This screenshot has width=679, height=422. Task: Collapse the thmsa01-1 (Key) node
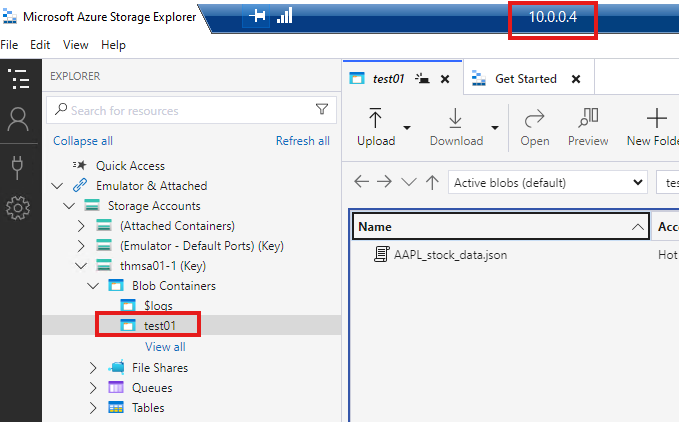coord(81,266)
